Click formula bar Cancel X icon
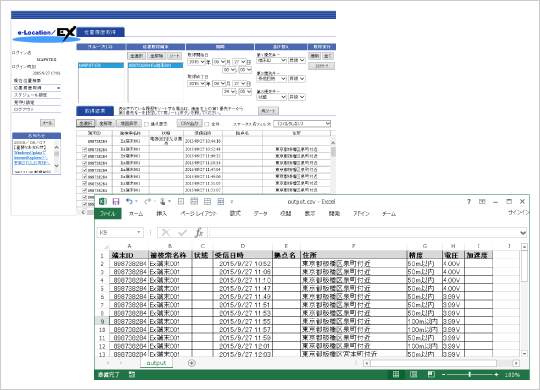Viewport: 540px width, 390px height. click(166, 233)
